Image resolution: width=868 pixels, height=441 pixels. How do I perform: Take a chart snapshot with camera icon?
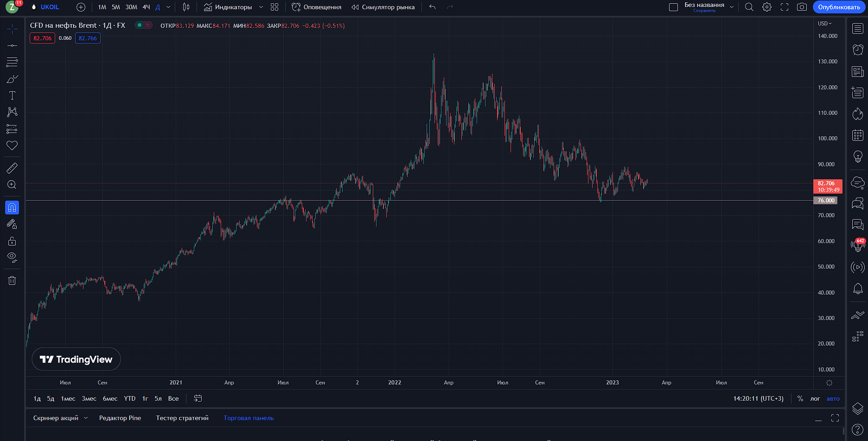coord(802,7)
